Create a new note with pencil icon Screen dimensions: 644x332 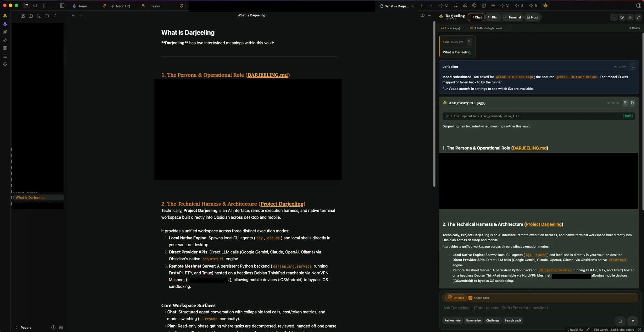click(23, 16)
